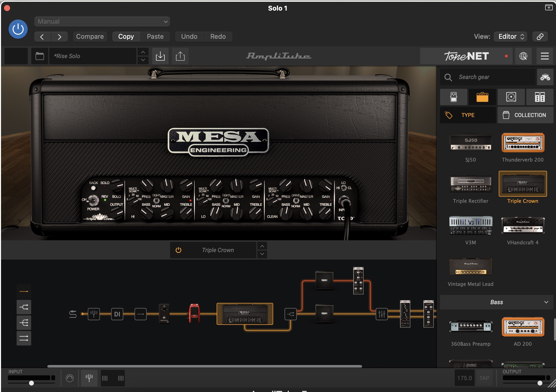The height and width of the screenshot is (392, 556).
Task: Click the HI channel GAIN knob
Action: (186, 186)
